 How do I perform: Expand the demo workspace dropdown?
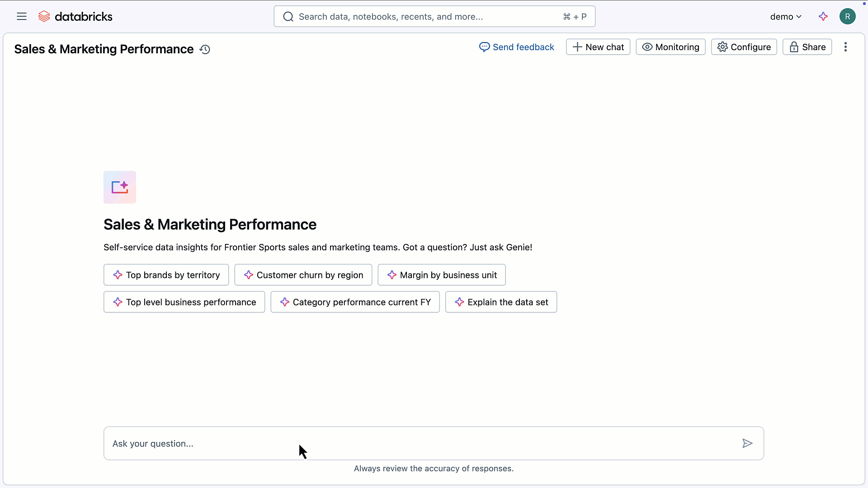point(786,17)
